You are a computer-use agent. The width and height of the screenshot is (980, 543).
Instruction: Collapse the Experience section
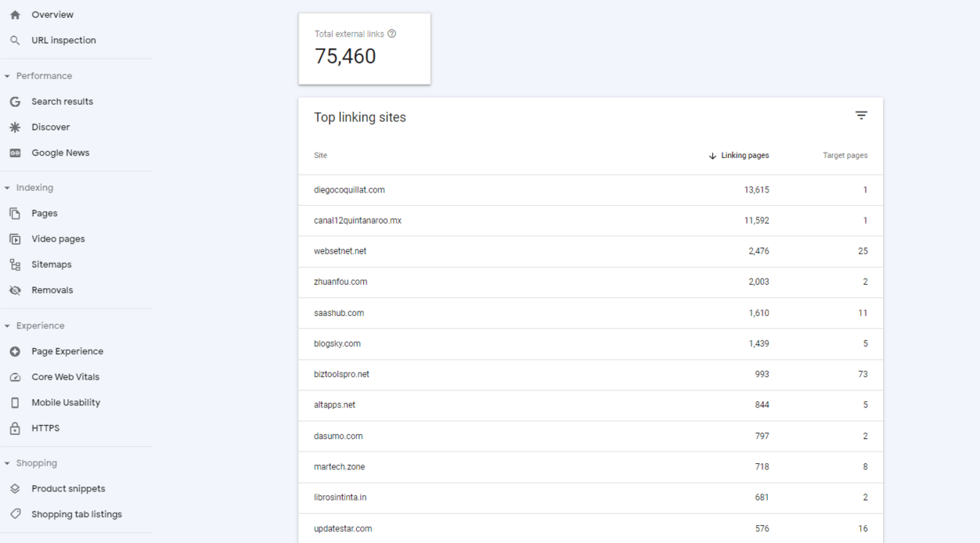(x=7, y=326)
